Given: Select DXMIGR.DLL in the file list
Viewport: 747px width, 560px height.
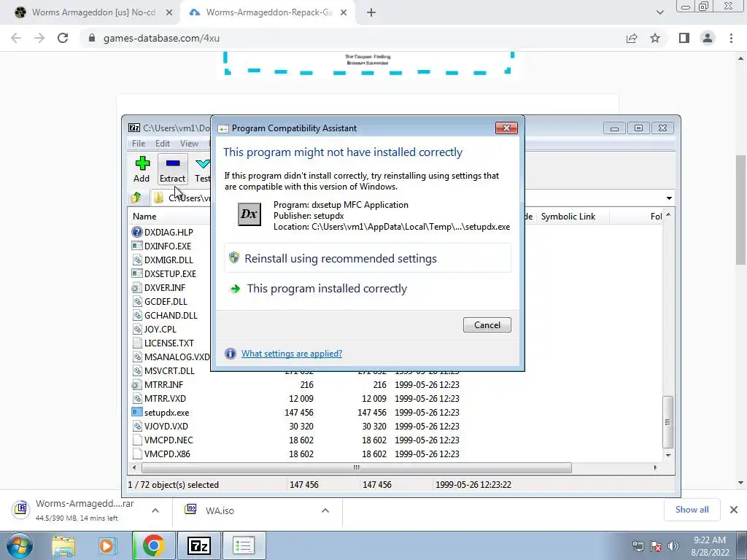Looking at the screenshot, I should pyautogui.click(x=169, y=260).
